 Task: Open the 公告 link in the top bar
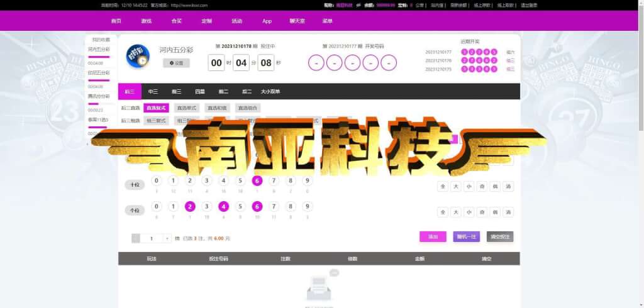click(x=419, y=5)
